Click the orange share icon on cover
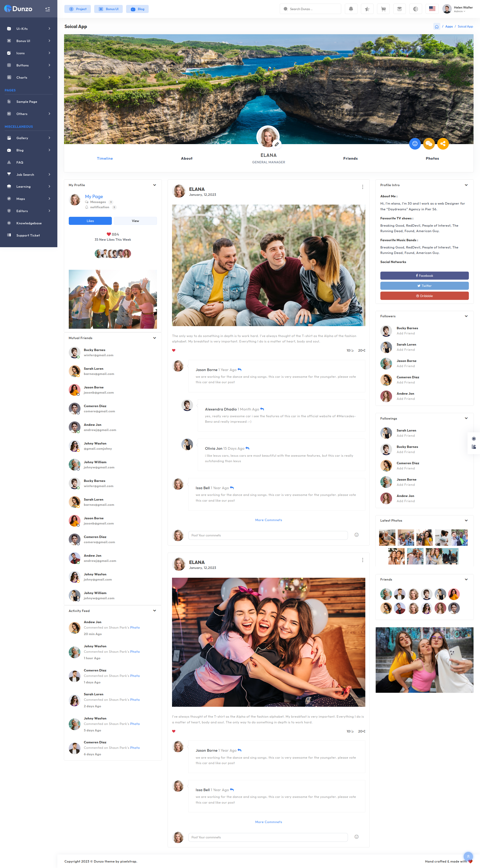 click(443, 144)
